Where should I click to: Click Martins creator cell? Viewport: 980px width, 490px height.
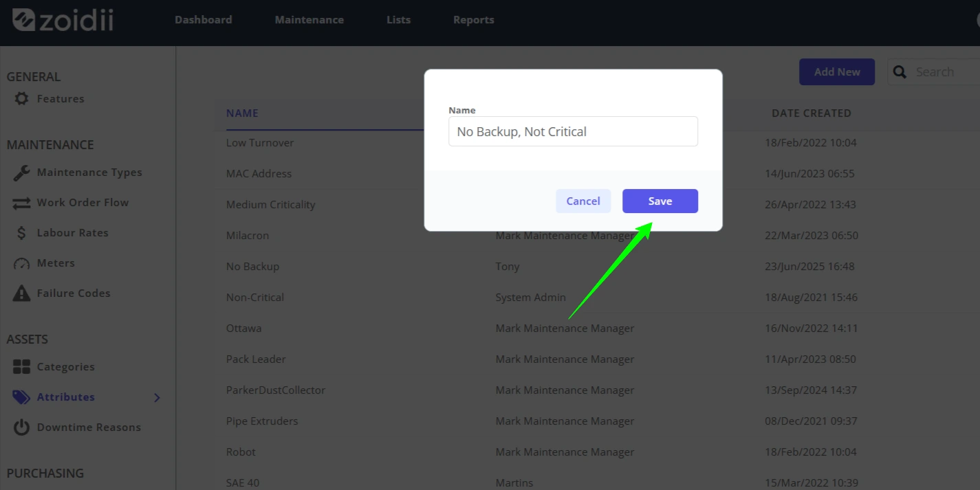[514, 483]
